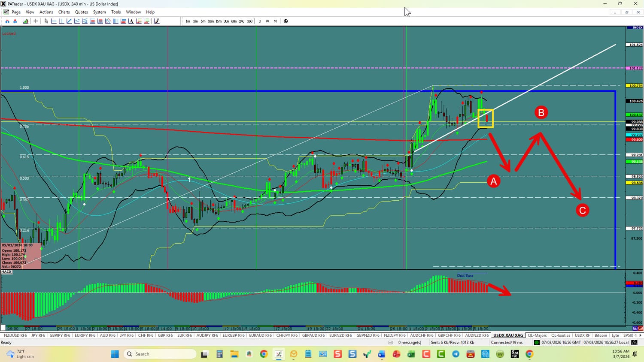
Task: Switch to the GBPJPY RF6 tab
Action: pos(60,335)
